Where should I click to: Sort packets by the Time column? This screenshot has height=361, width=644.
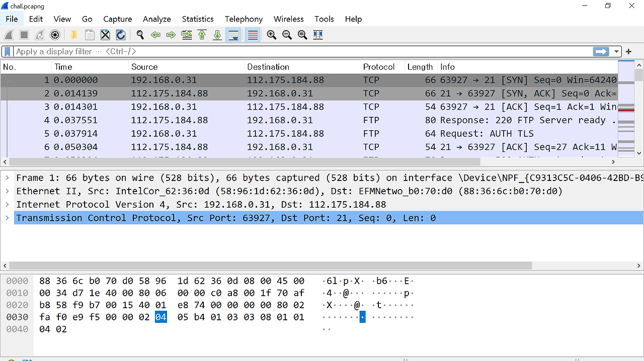90,67
